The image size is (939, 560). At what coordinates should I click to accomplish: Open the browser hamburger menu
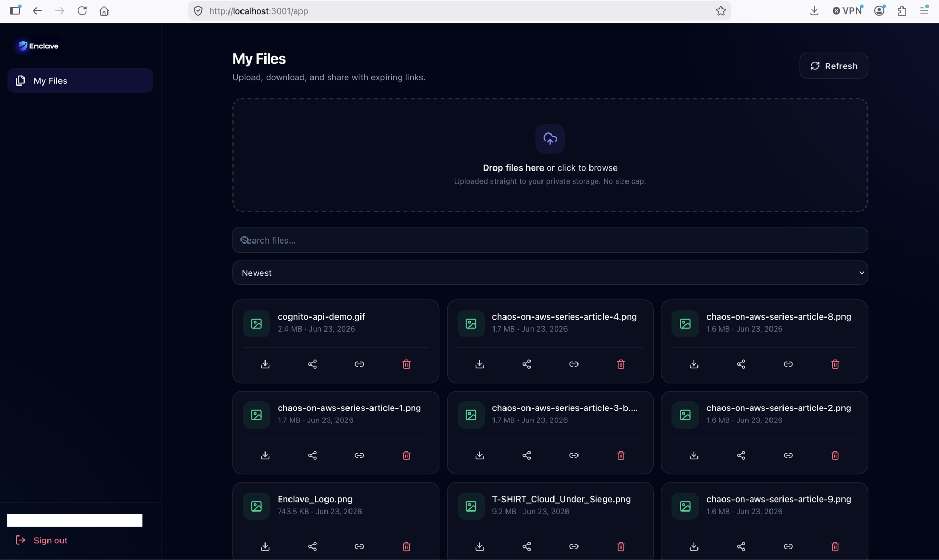[x=924, y=11]
